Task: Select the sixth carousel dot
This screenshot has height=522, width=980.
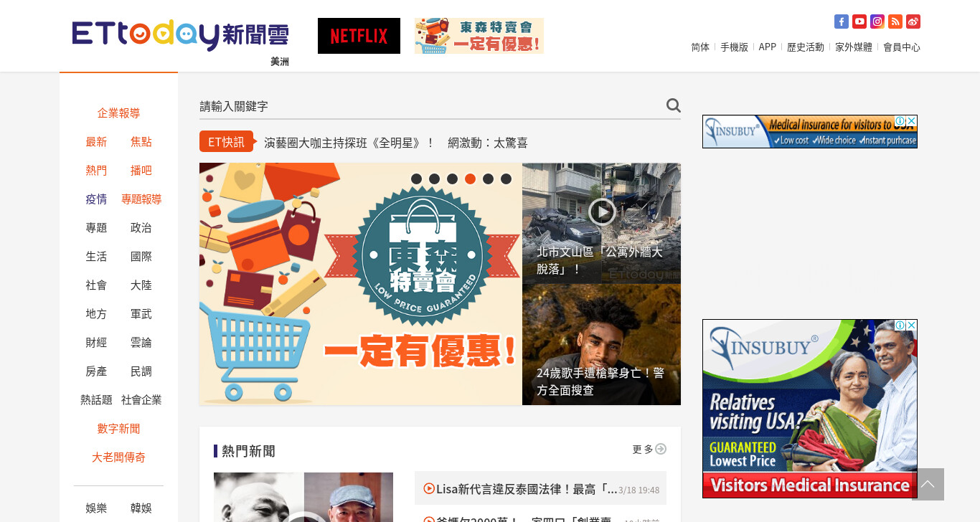Action: tap(506, 179)
